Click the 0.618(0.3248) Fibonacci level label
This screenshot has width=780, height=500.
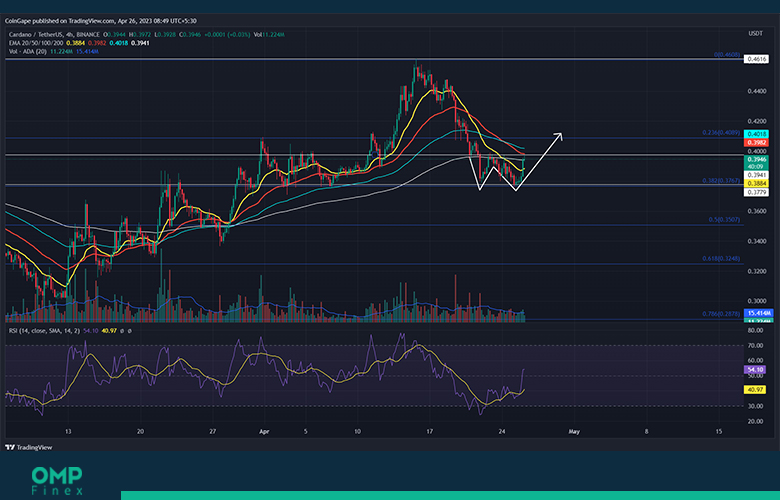(721, 259)
